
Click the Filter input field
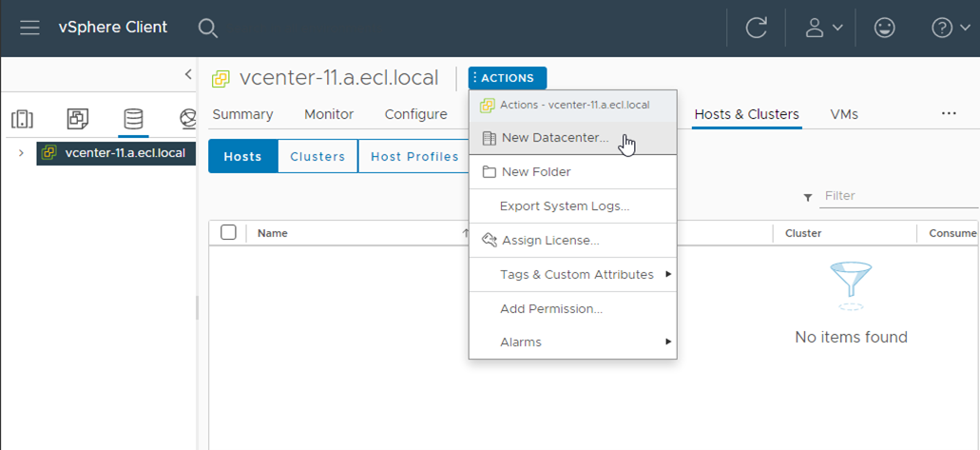coord(898,196)
